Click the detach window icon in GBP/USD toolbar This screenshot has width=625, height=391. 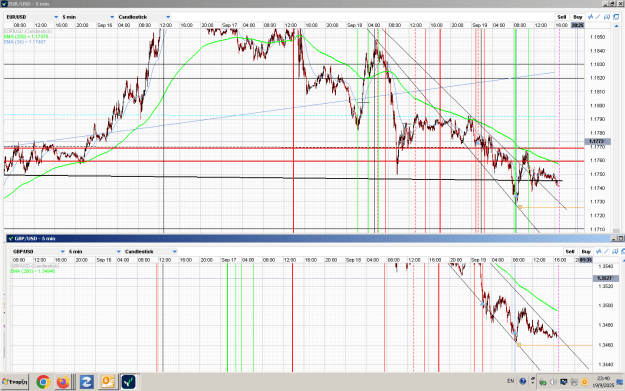623,251
